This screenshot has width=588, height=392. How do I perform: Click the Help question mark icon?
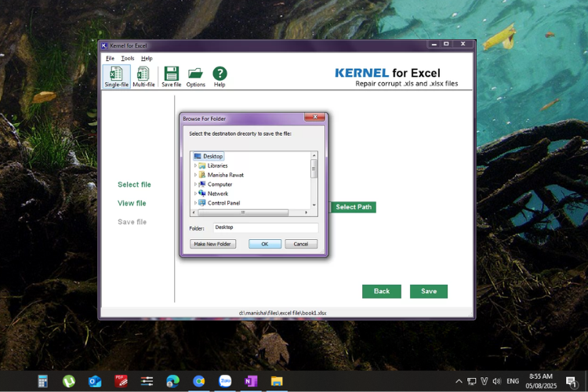coord(220,76)
